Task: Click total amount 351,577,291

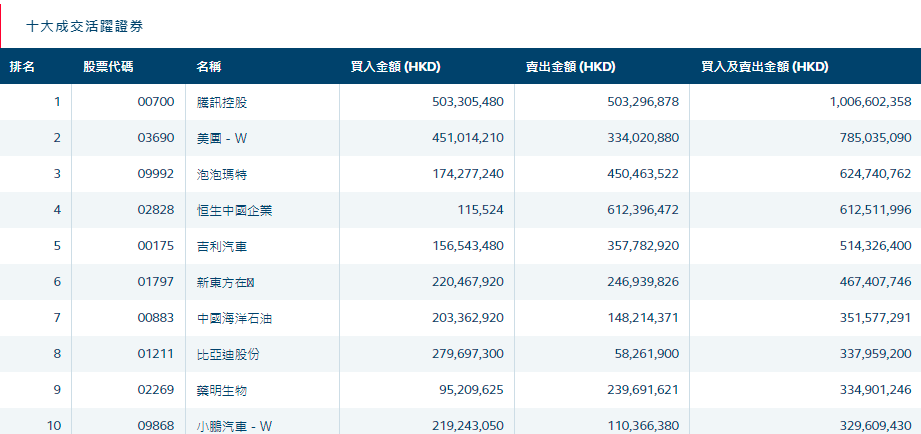Action: click(875, 318)
